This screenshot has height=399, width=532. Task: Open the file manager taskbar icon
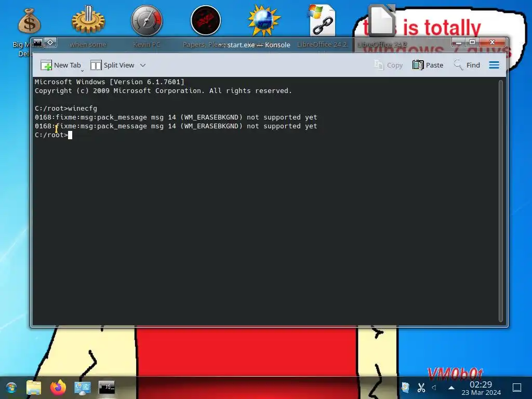pos(34,388)
